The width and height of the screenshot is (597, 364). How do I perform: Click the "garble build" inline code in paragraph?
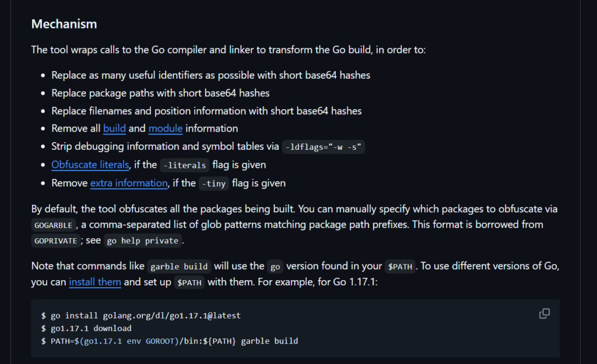coord(179,267)
